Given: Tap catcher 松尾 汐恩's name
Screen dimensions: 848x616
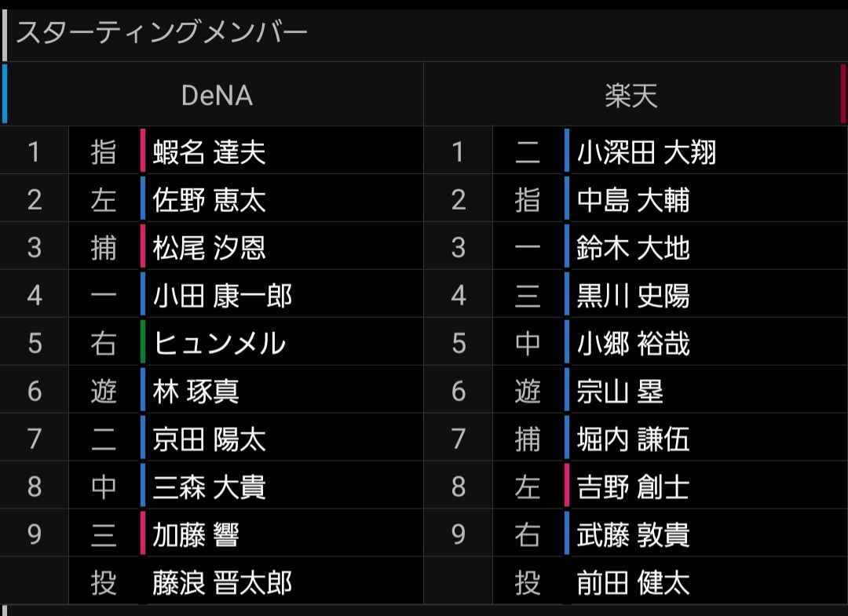Looking at the screenshot, I should click(209, 247).
